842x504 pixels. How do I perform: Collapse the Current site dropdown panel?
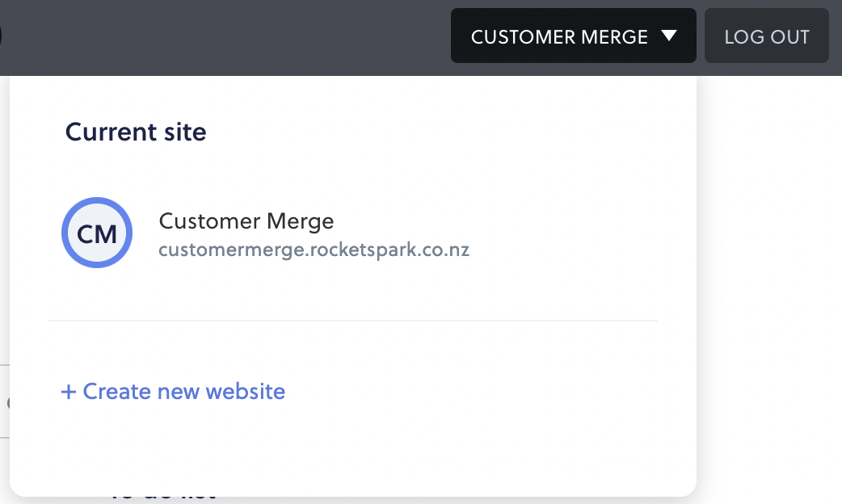pyautogui.click(x=574, y=36)
